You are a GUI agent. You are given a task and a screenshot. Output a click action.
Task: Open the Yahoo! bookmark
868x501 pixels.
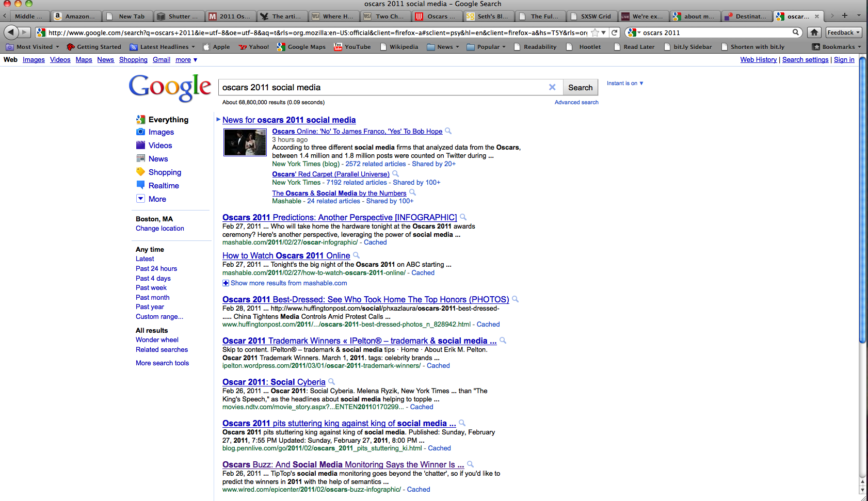point(253,47)
